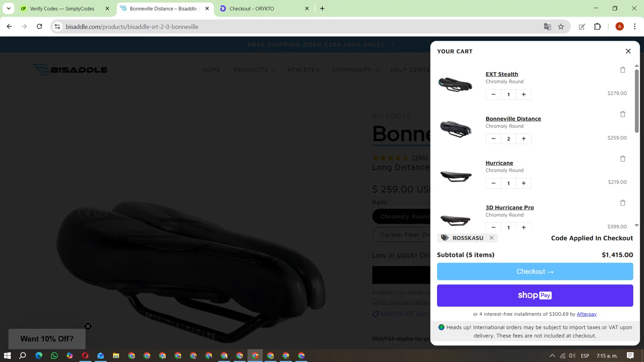The height and width of the screenshot is (362, 644).
Task: Delete EXT Stealth from cart via trash icon
Action: [x=623, y=70]
